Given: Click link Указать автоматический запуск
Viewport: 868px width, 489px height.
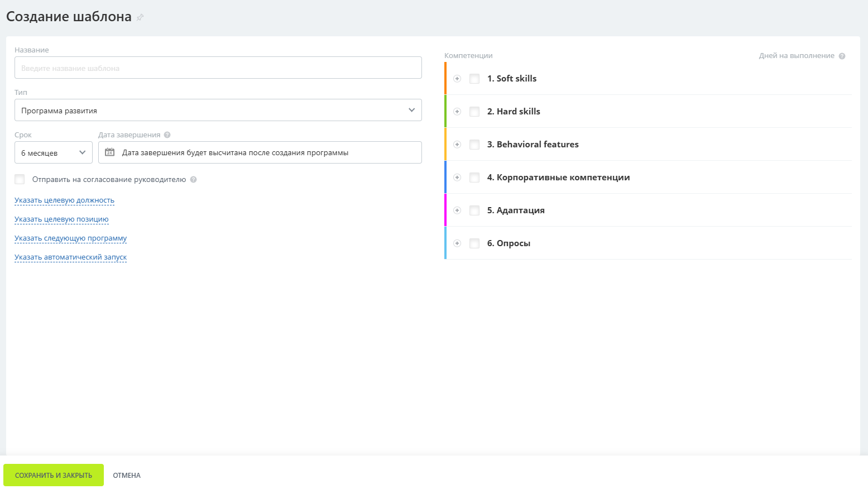Looking at the screenshot, I should [70, 257].
